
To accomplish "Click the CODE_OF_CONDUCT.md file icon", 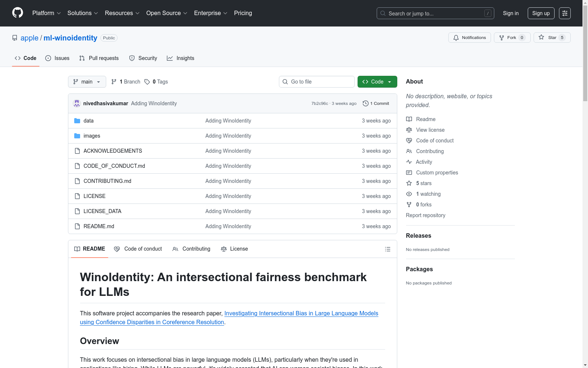I will pos(77,166).
